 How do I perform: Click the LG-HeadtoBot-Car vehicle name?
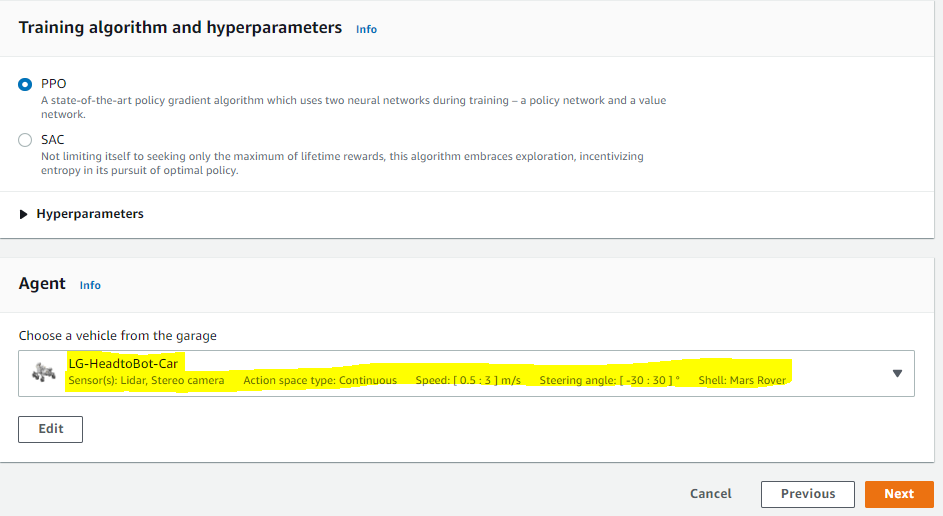123,363
